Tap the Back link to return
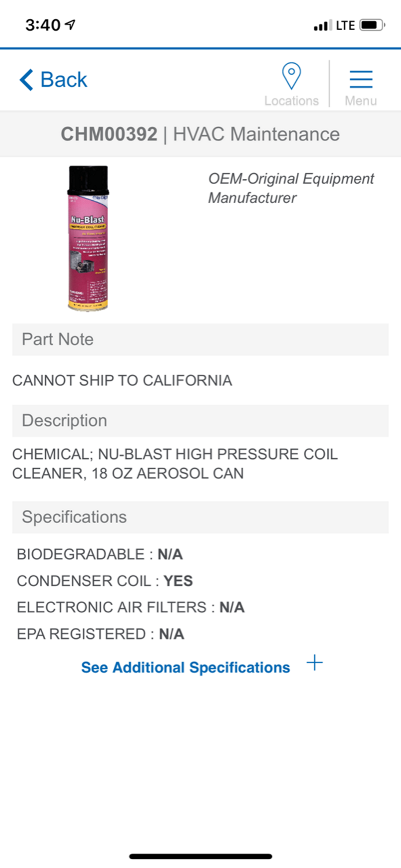 [x=53, y=79]
